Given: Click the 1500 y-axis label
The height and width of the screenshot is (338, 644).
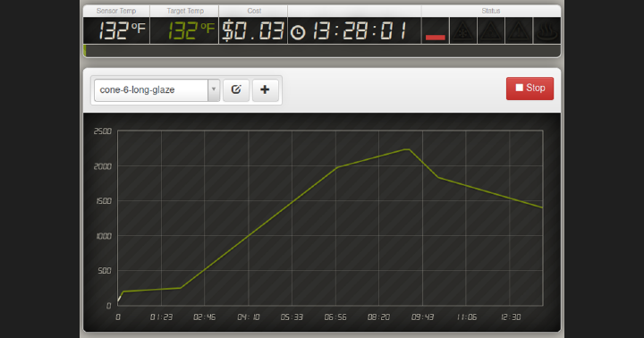Looking at the screenshot, I should pos(104,201).
